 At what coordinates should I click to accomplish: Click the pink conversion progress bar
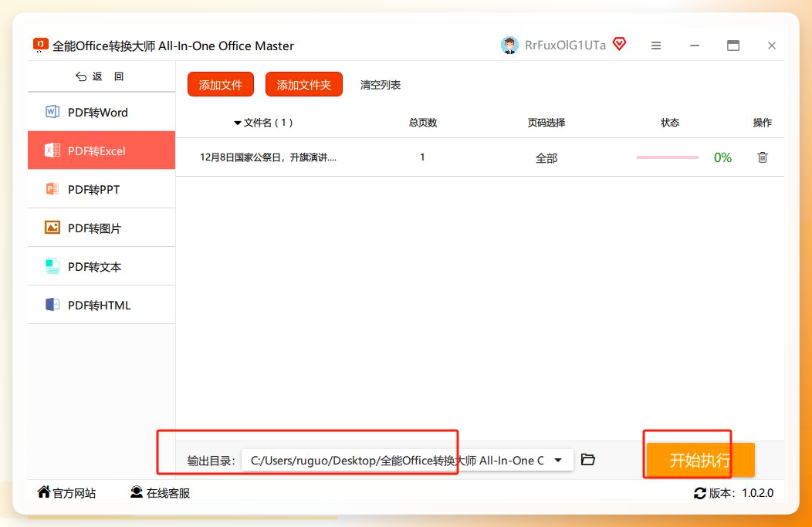tap(668, 157)
